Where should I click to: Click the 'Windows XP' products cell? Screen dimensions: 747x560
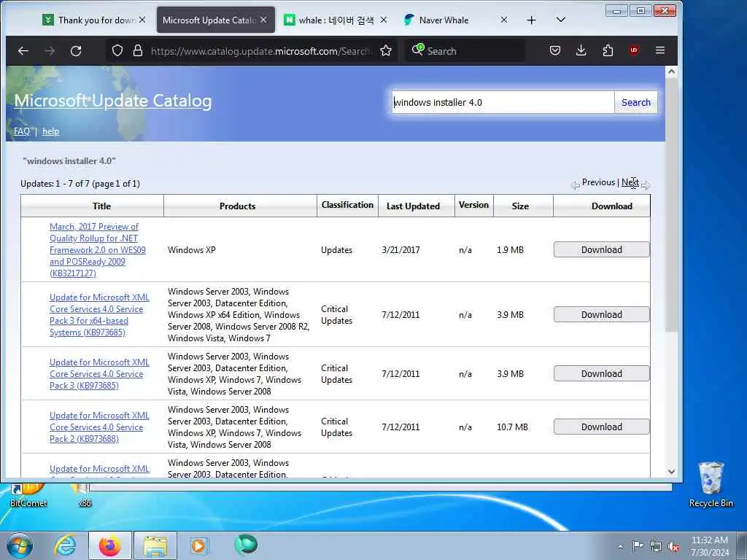192,250
